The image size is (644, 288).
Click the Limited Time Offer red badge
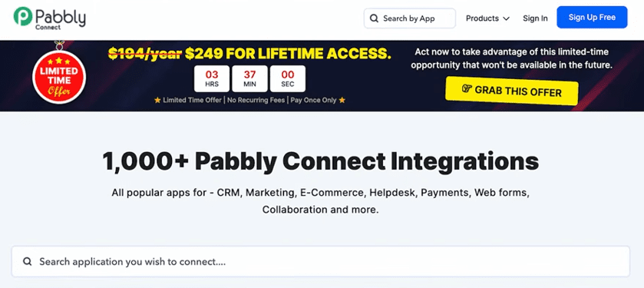click(59, 78)
